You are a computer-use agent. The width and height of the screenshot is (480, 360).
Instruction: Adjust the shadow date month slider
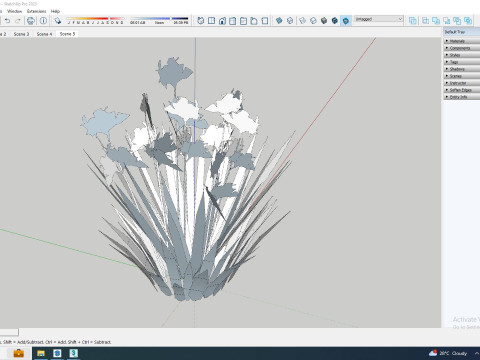coord(95,21)
